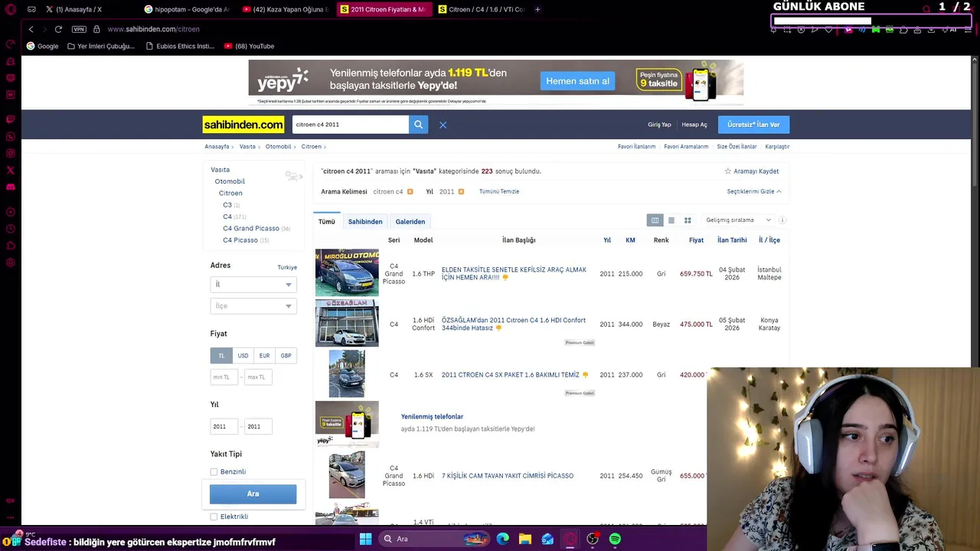
Task: Click the min TL price field
Action: pos(224,377)
